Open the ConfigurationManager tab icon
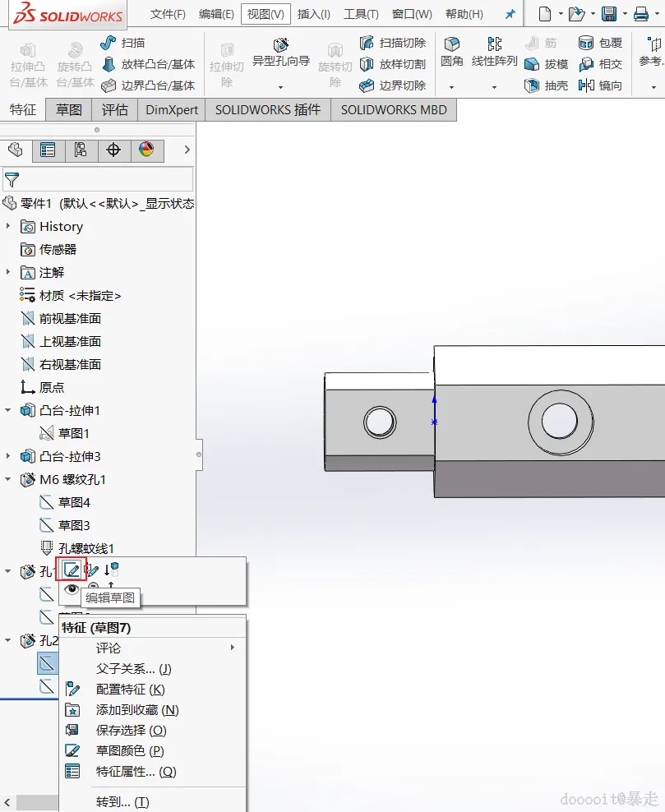Viewport: 665px width, 812px height. (x=81, y=150)
